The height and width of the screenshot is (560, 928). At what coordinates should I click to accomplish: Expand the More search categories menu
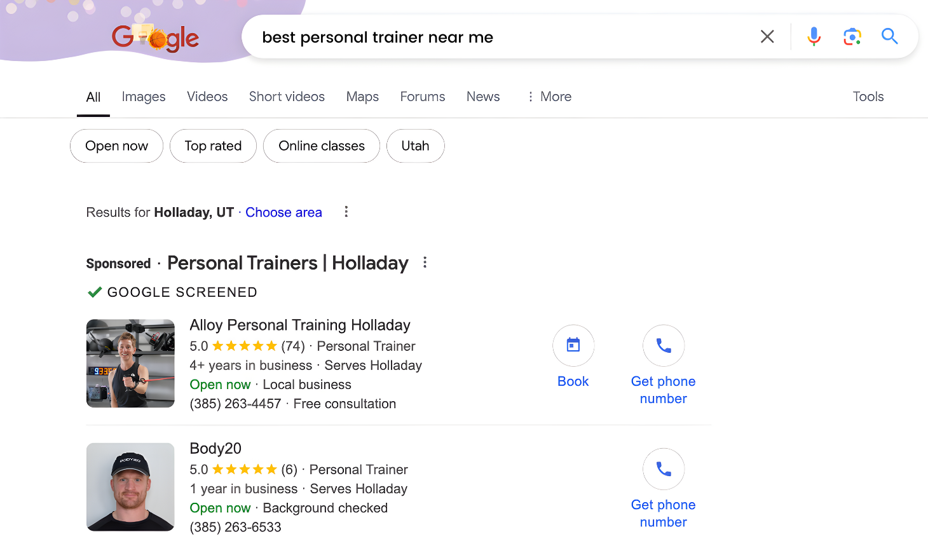[x=549, y=97]
